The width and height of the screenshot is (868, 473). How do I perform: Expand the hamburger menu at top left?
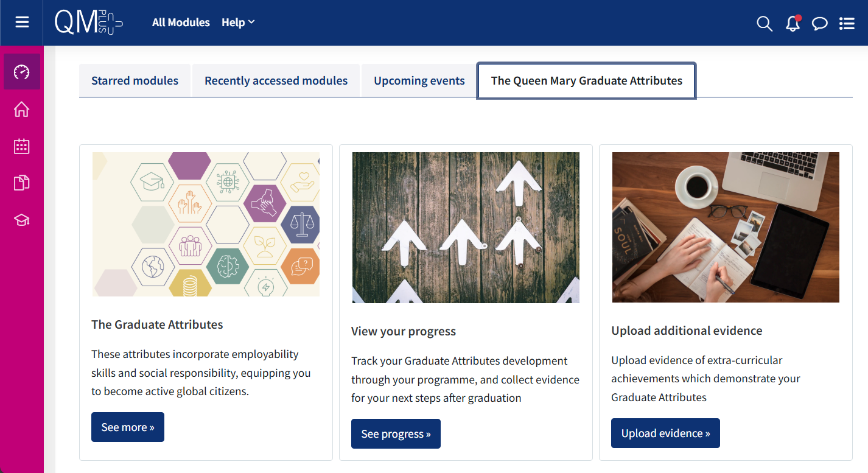(21, 22)
